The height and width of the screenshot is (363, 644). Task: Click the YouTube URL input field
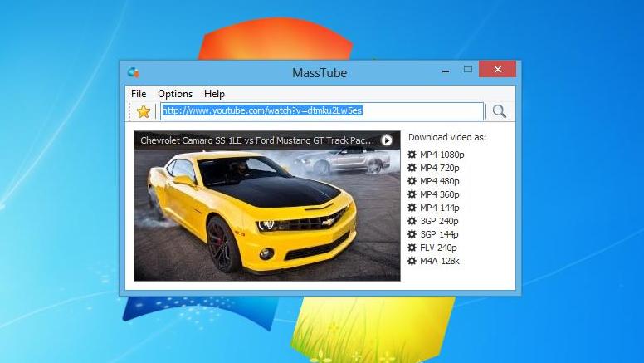322,111
